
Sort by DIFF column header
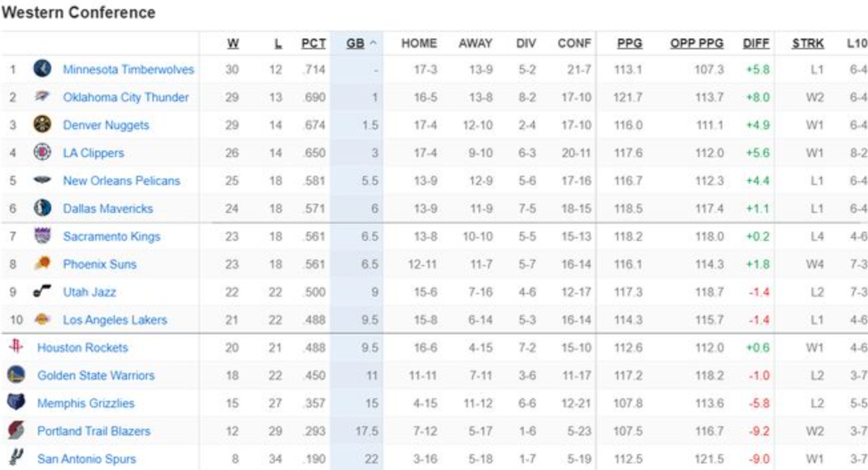756,44
